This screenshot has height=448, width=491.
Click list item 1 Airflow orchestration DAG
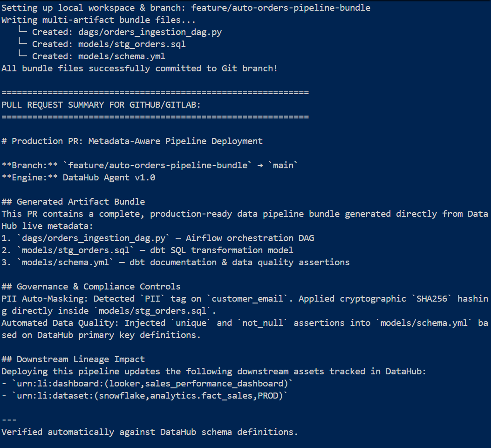point(158,238)
